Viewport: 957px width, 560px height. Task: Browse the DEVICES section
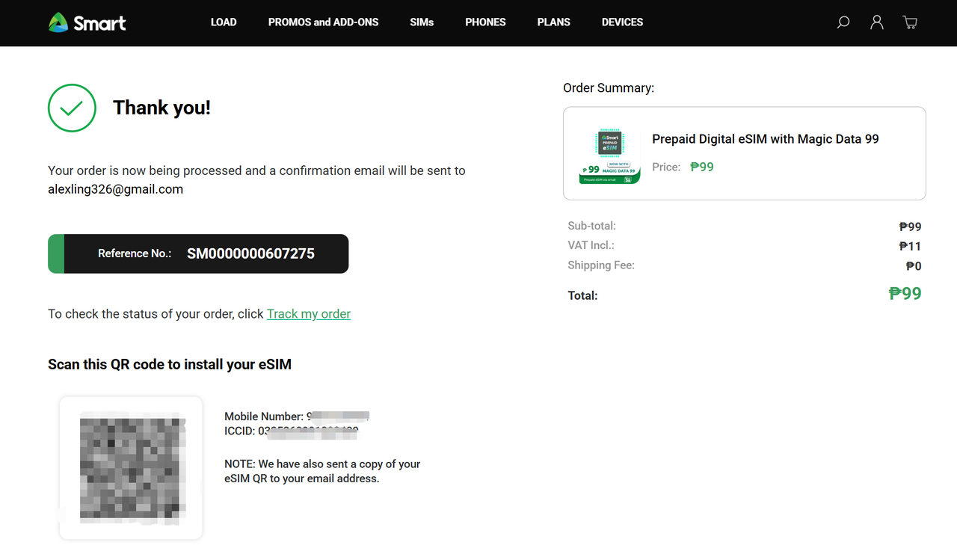622,22
